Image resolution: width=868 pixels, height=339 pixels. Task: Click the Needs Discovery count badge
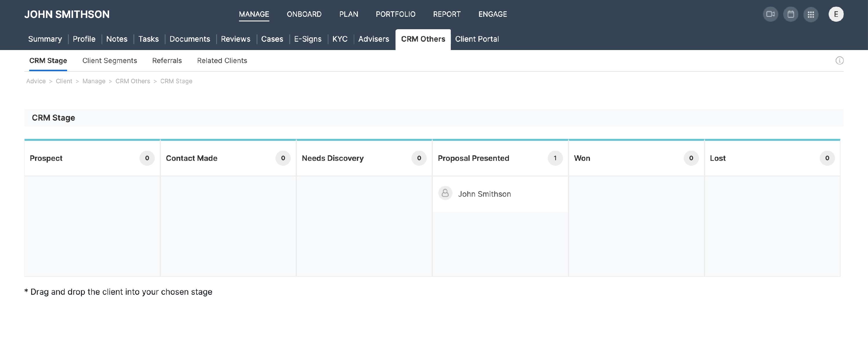419,158
